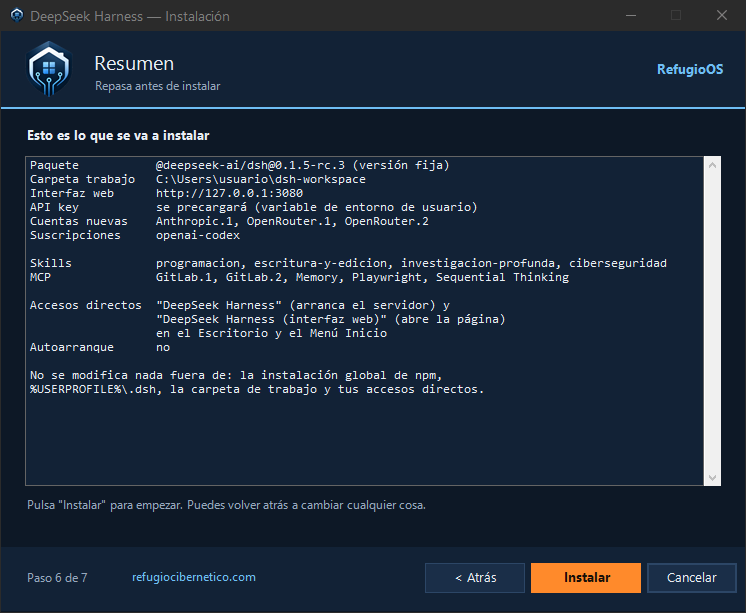Close the installer window
Image resolution: width=746 pixels, height=613 pixels.
[722, 16]
